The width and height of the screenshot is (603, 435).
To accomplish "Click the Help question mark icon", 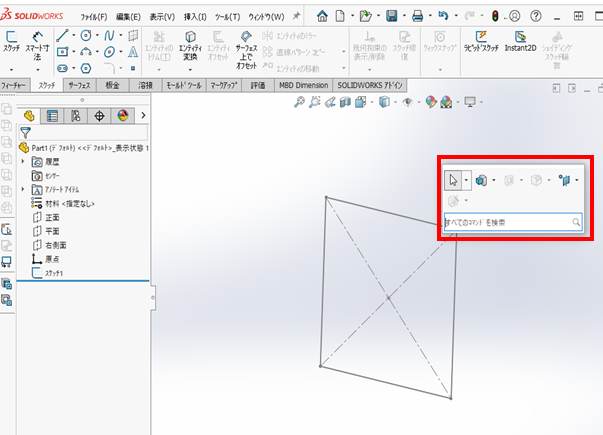I will (x=536, y=16).
